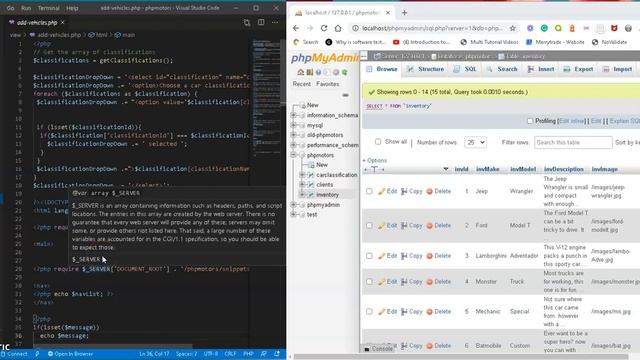Open the editor more actions ellipsis

click(275, 22)
